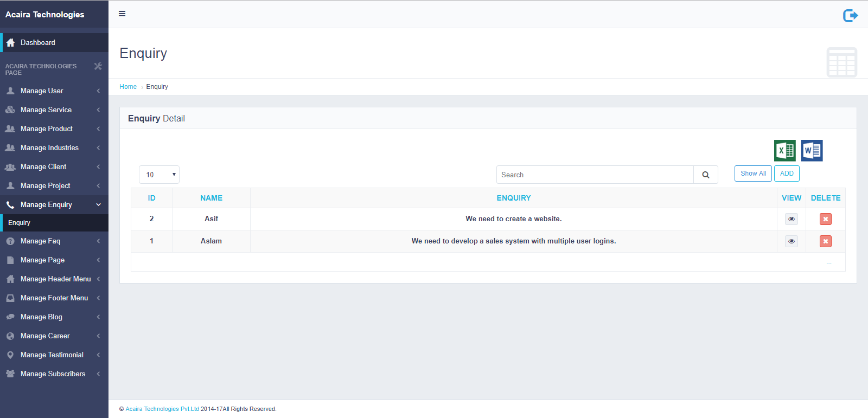Click the Home breadcrumb link

128,87
